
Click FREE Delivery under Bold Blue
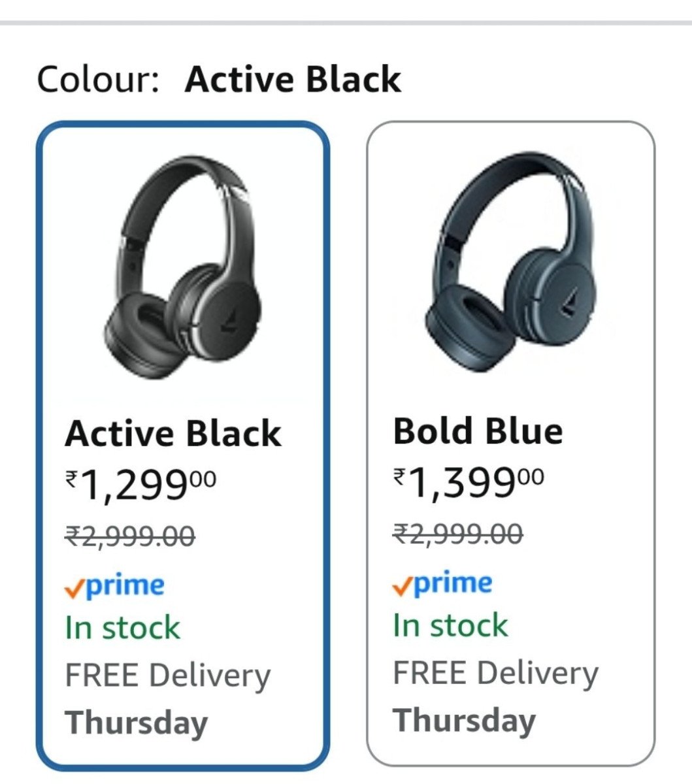pyautogui.click(x=495, y=672)
